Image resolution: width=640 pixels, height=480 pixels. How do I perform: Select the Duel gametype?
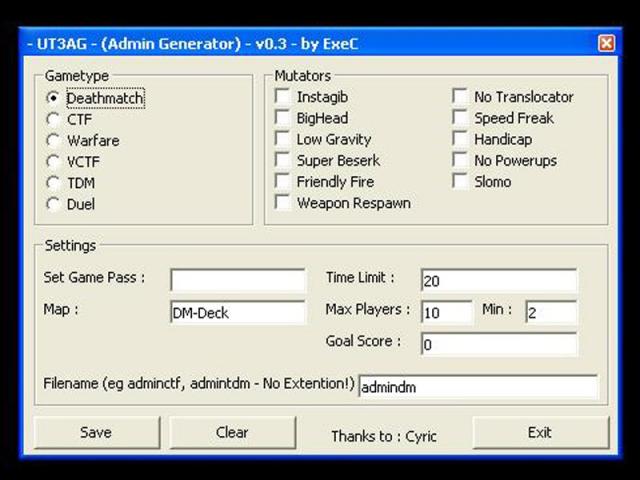(x=53, y=204)
